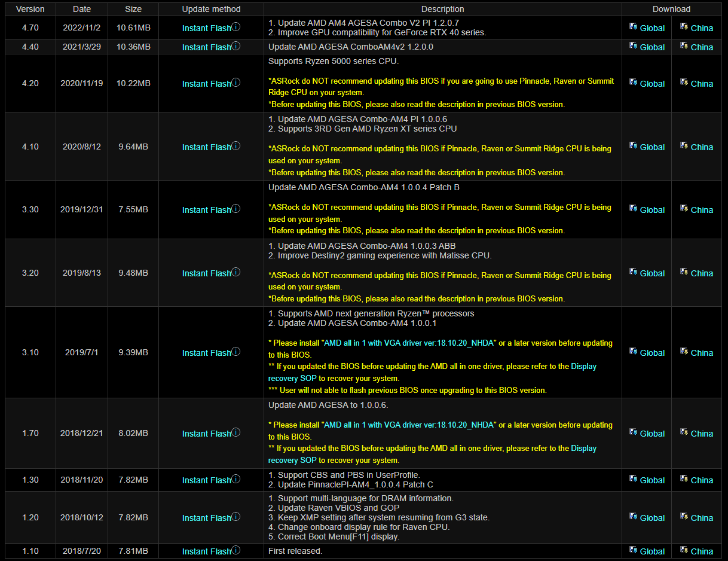Click the China download icon for BIOS 4.20
Viewport: 728px width, 561px height.
(x=684, y=83)
